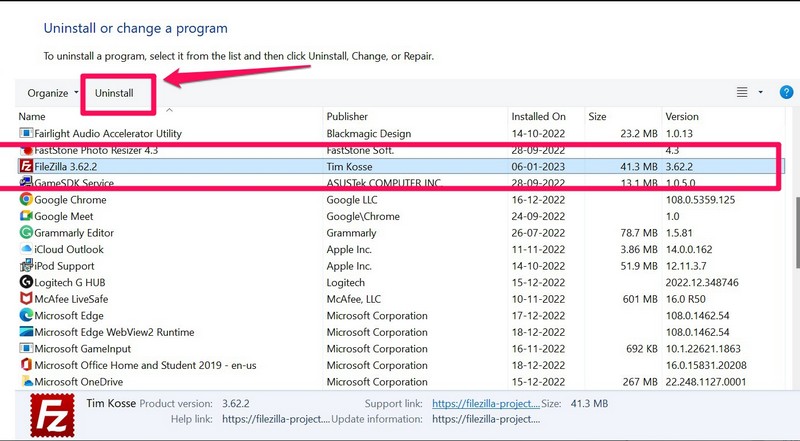
Task: Open the Organize dropdown menu
Action: pyautogui.click(x=53, y=93)
